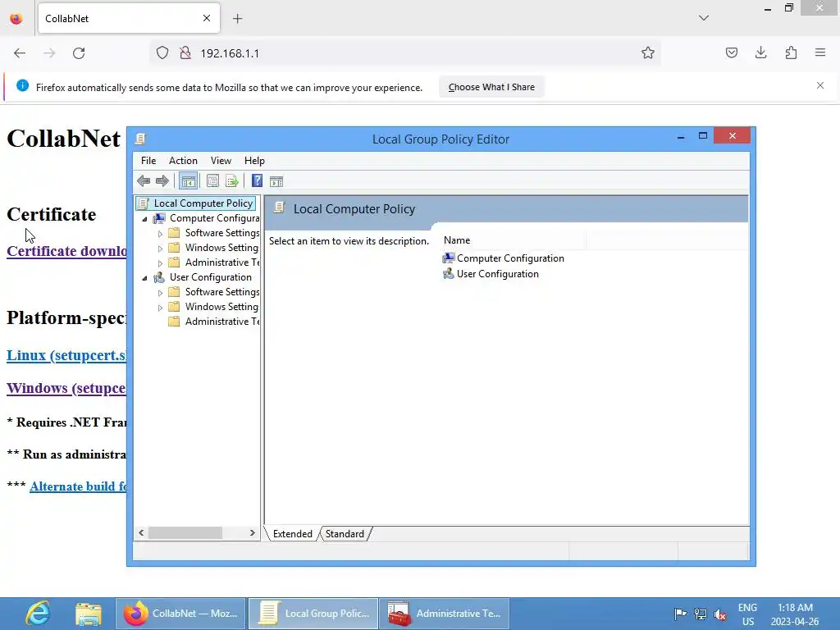Open the Certificate download link

(66, 251)
